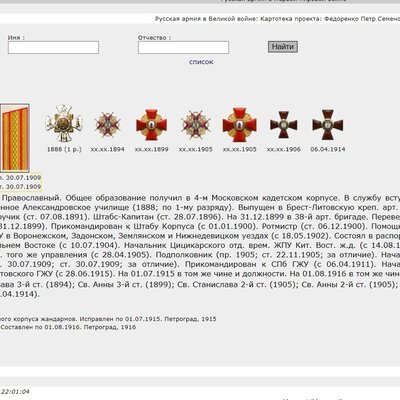The height and width of the screenshot is (400, 400).
Task: Click the Отчество input field
Action: [183, 47]
